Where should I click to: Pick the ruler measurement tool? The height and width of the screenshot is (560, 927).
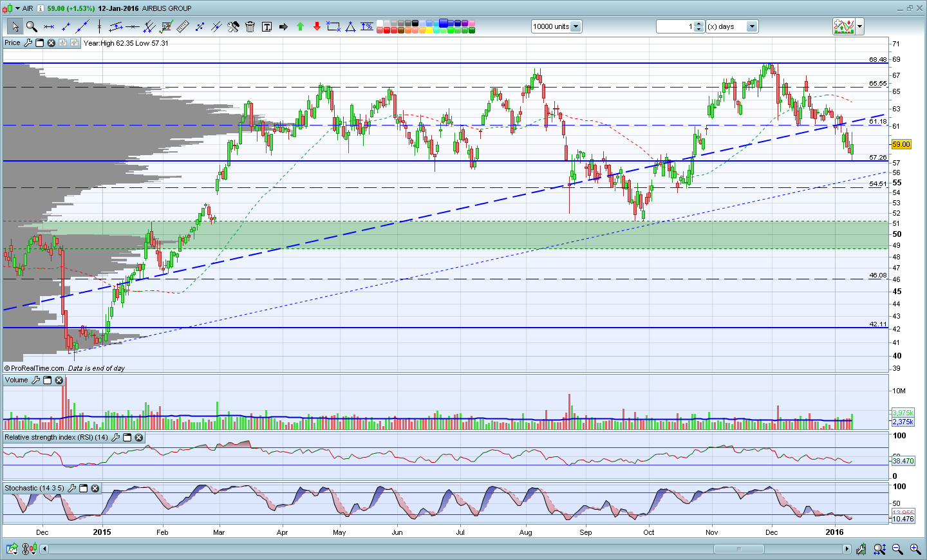coord(183,26)
